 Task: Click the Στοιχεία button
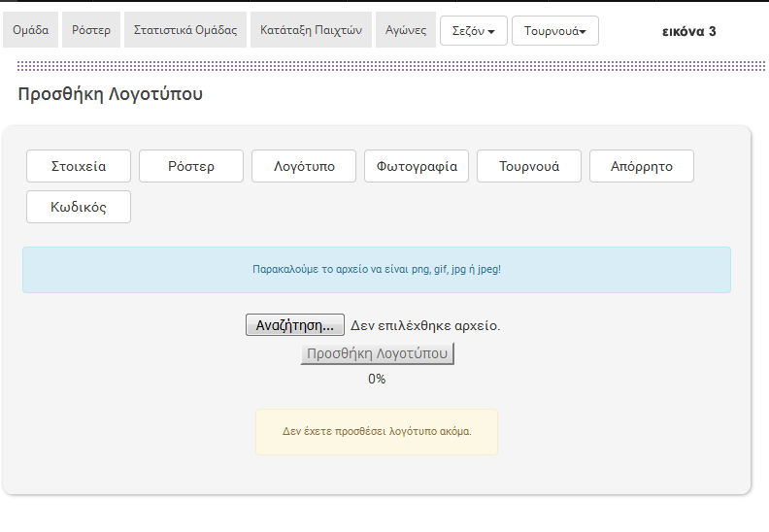79,166
